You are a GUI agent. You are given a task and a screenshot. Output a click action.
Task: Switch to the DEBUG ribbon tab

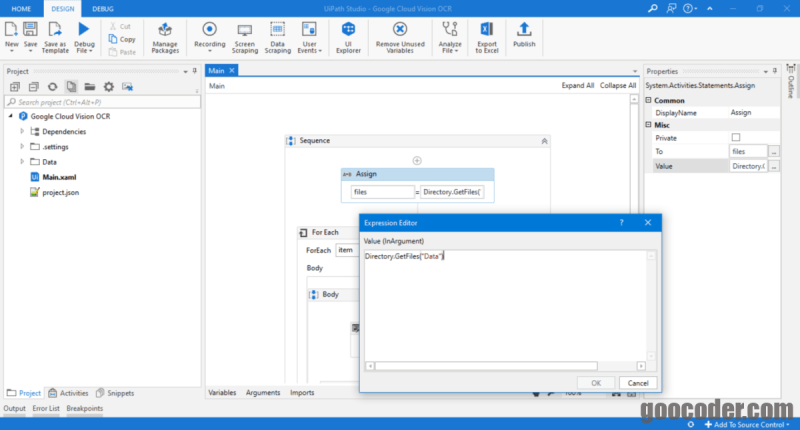103,9
